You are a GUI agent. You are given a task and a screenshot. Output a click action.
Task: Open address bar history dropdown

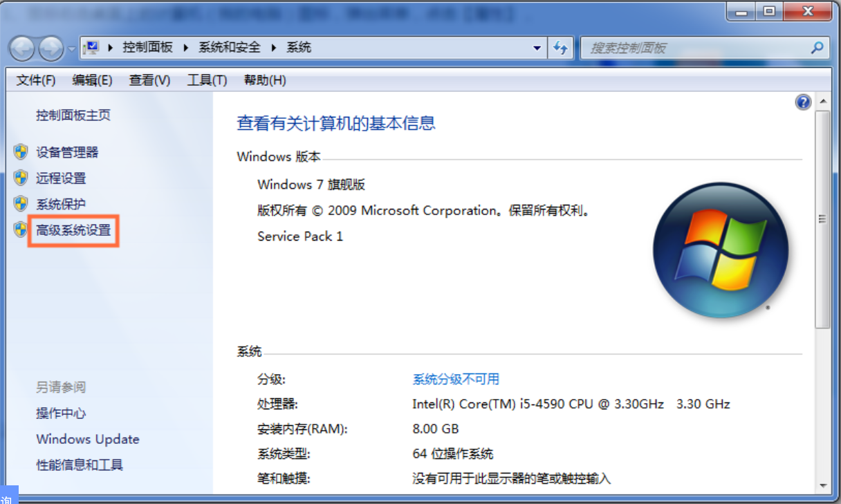(x=537, y=48)
